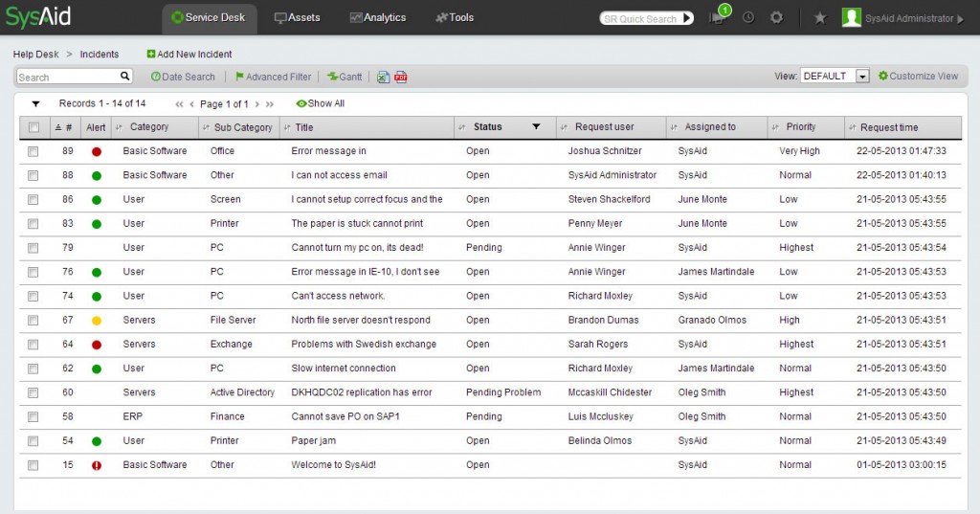Click the SR Quick Search field
980x514 pixels.
click(639, 18)
